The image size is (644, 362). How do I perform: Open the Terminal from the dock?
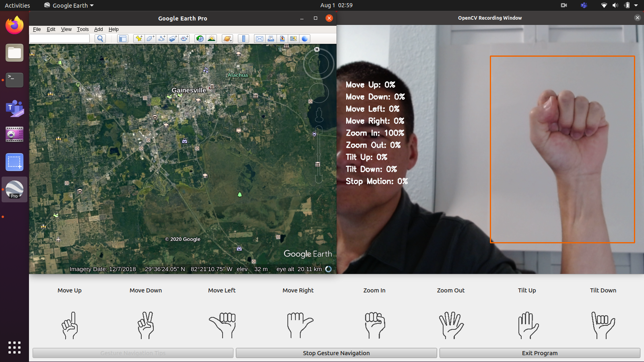pyautogui.click(x=14, y=80)
